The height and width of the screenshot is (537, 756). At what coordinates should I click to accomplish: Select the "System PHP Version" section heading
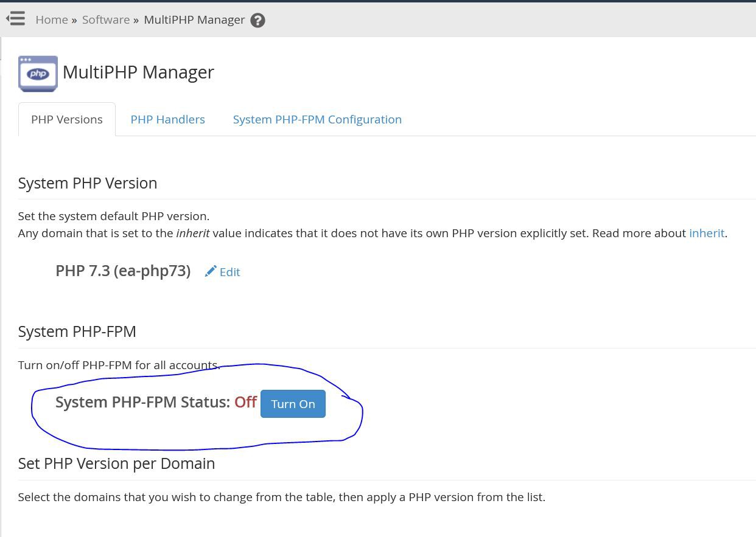[88, 183]
